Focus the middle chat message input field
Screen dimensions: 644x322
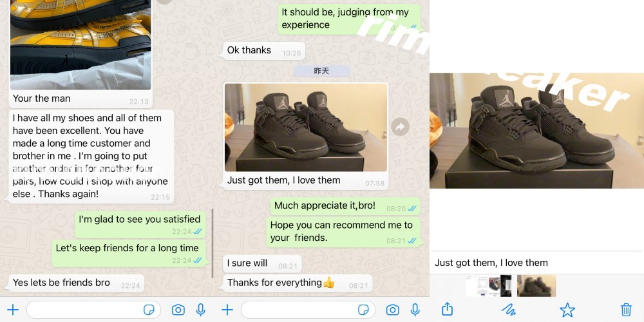(x=308, y=310)
